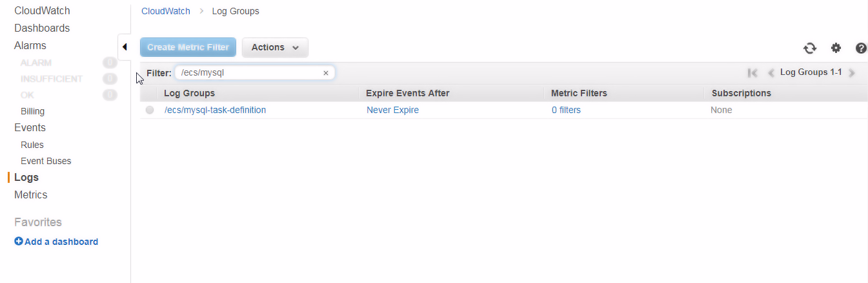Click the Metric Filters column header
The image size is (868, 283).
579,93
